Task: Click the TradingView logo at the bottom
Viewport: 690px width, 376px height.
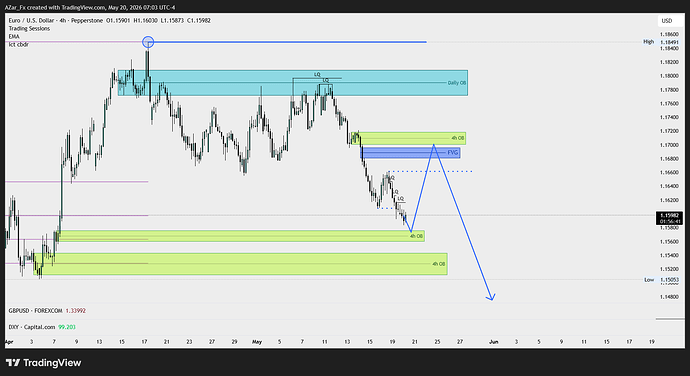Action: click(x=44, y=363)
